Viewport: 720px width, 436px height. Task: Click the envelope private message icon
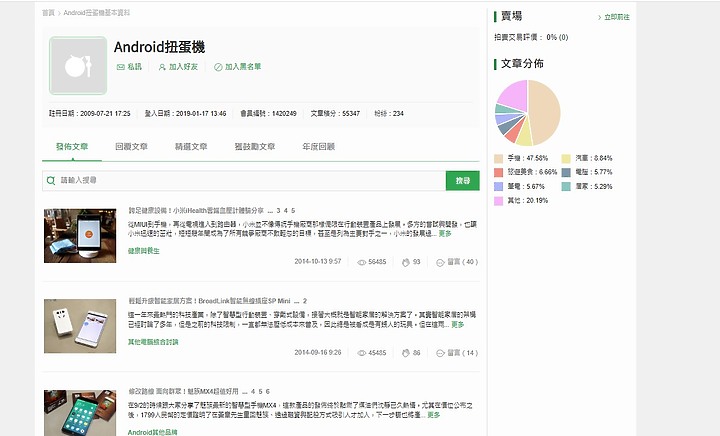[120, 67]
